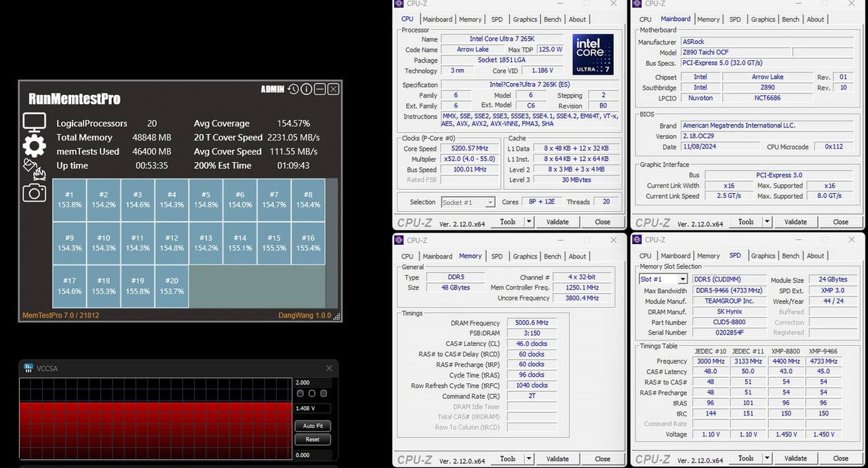Open About tab in Mainboard window
The height and width of the screenshot is (468, 868).
click(x=816, y=20)
